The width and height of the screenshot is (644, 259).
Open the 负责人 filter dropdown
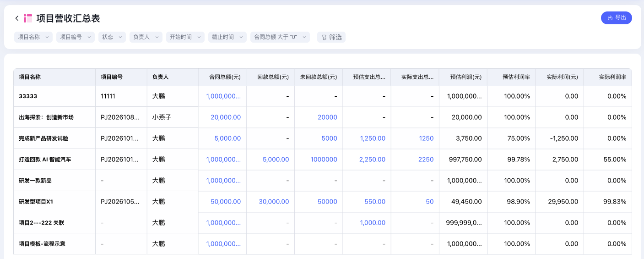point(146,37)
